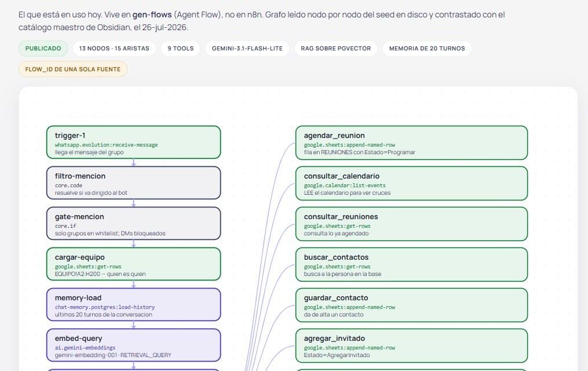The width and height of the screenshot is (588, 371).
Task: Click 'solo grupos en whitelist; DMs bloqueados' text
Action: [110, 234]
